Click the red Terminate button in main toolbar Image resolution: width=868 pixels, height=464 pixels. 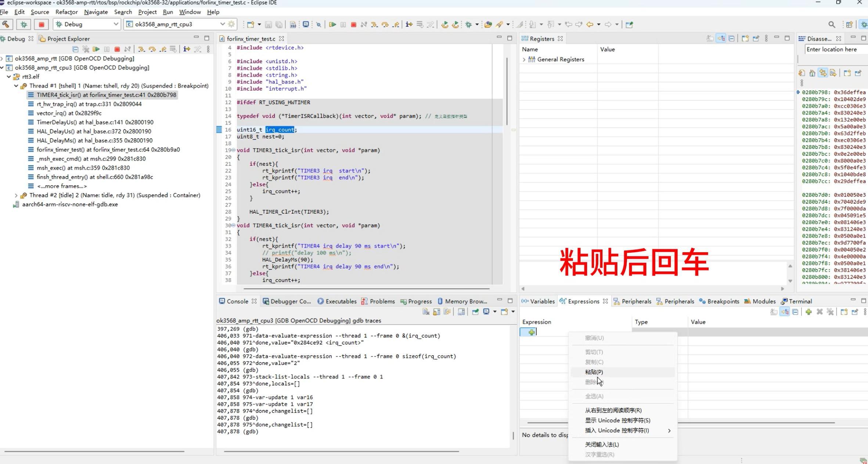(353, 25)
